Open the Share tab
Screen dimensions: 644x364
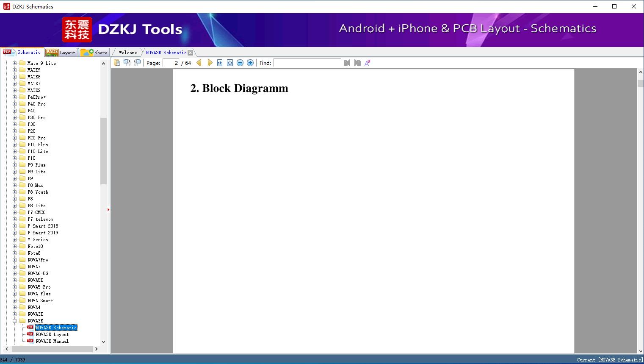click(x=94, y=53)
